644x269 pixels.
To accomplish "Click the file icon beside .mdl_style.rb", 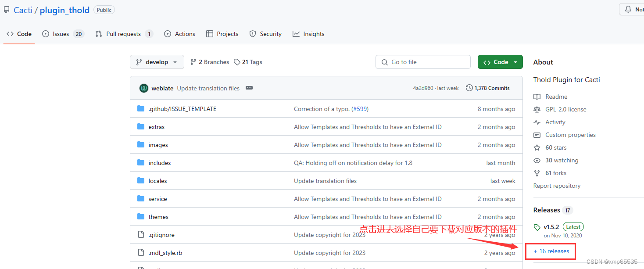I will 141,252.
